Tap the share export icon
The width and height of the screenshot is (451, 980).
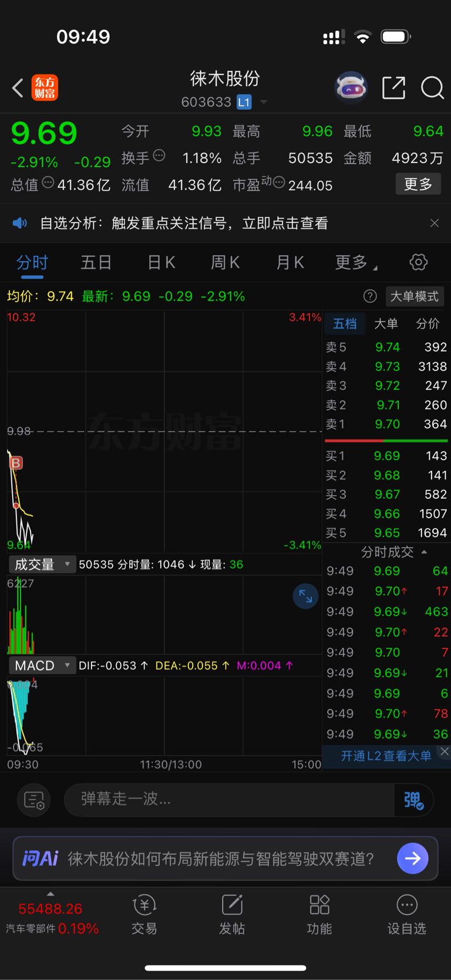(393, 88)
